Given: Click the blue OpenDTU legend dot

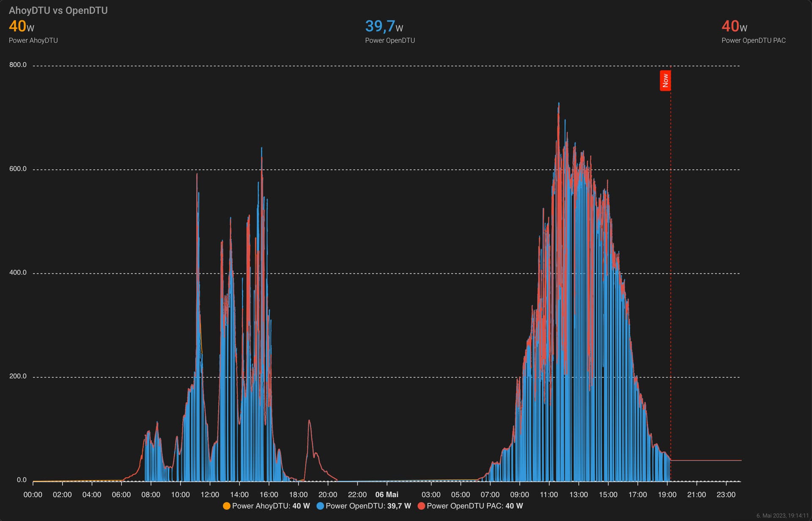Looking at the screenshot, I should [x=320, y=506].
